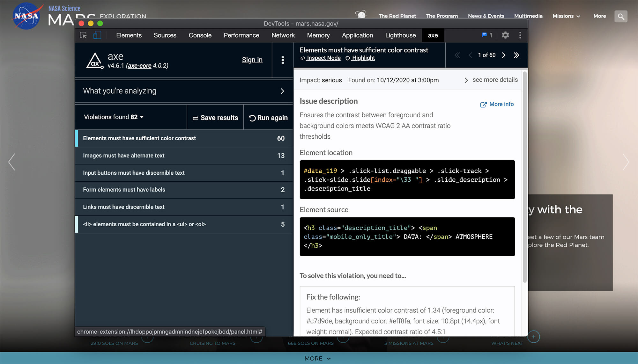Open the Sources tab
Screen dimensions: 638x364
tap(165, 35)
